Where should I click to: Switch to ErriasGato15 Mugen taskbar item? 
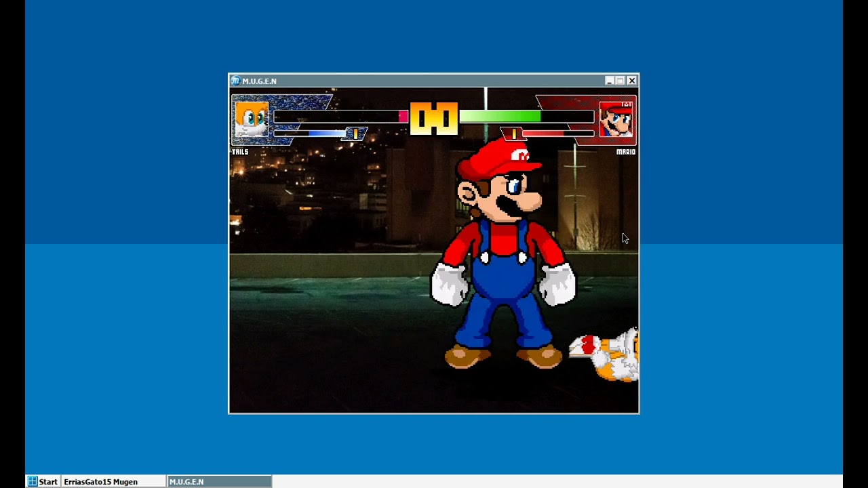coord(113,482)
